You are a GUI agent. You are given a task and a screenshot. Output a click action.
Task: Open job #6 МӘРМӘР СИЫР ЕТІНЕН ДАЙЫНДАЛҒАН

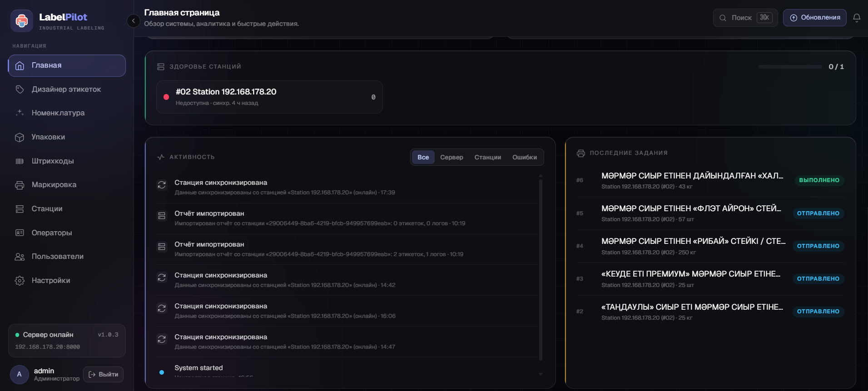point(710,180)
